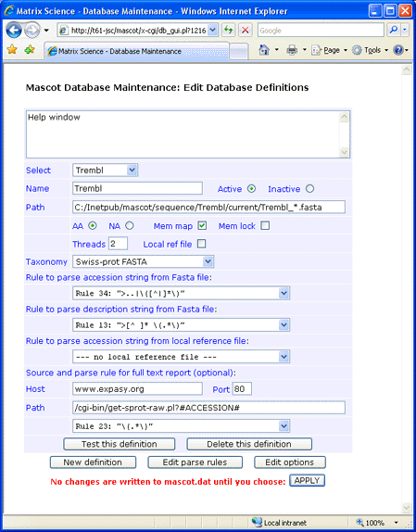Click the Threads label link

(89, 245)
